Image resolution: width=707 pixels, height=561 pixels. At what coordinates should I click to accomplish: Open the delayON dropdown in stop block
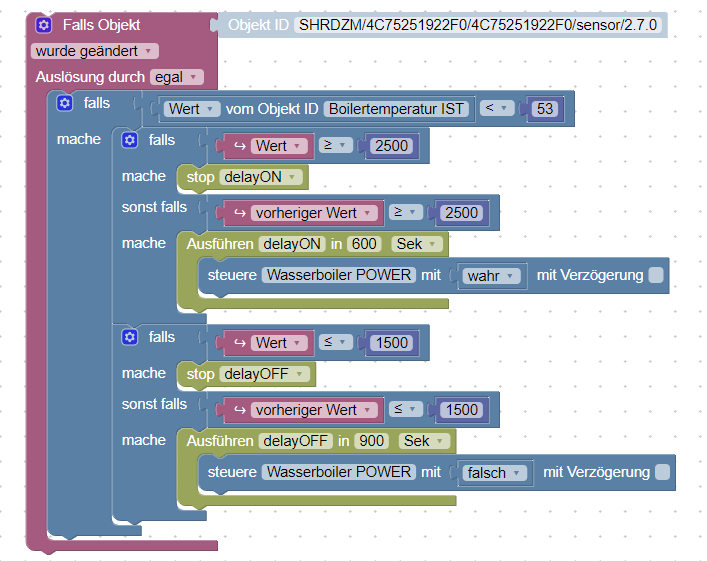click(x=261, y=177)
